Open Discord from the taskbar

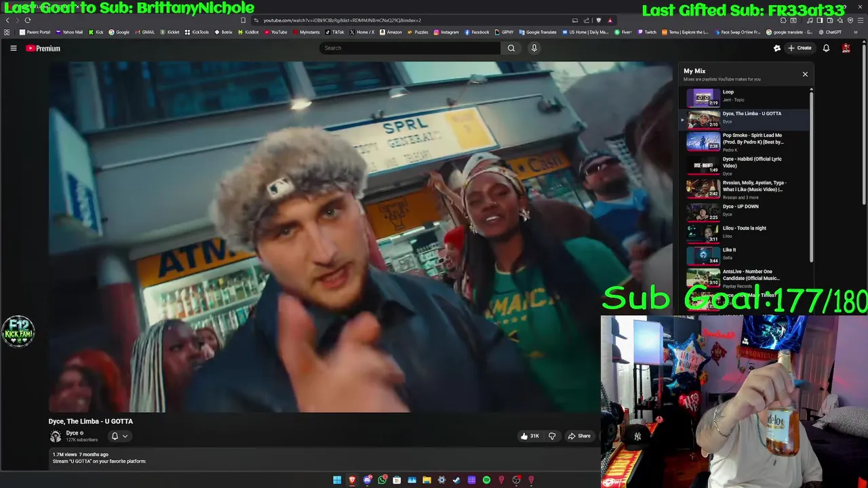367,480
